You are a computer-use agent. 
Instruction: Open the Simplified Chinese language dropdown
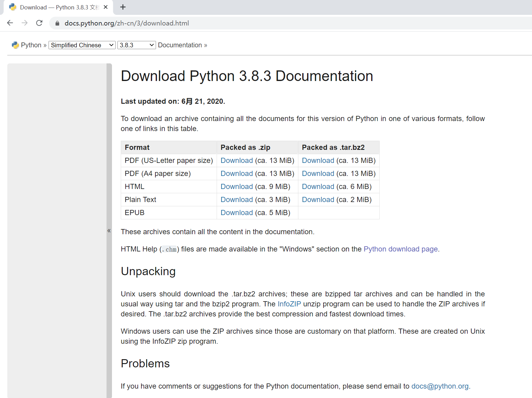click(82, 45)
